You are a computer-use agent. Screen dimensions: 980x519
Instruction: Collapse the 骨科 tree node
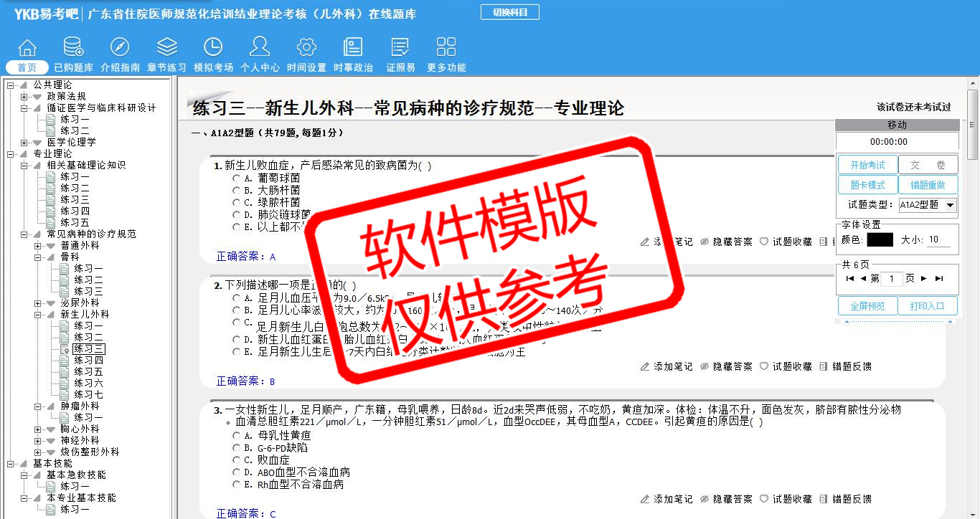(38, 257)
